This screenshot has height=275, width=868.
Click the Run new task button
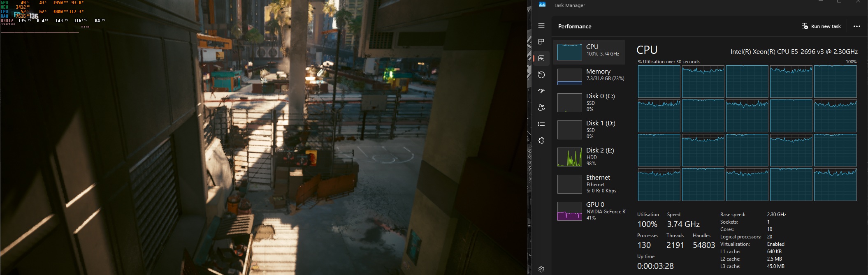(821, 26)
